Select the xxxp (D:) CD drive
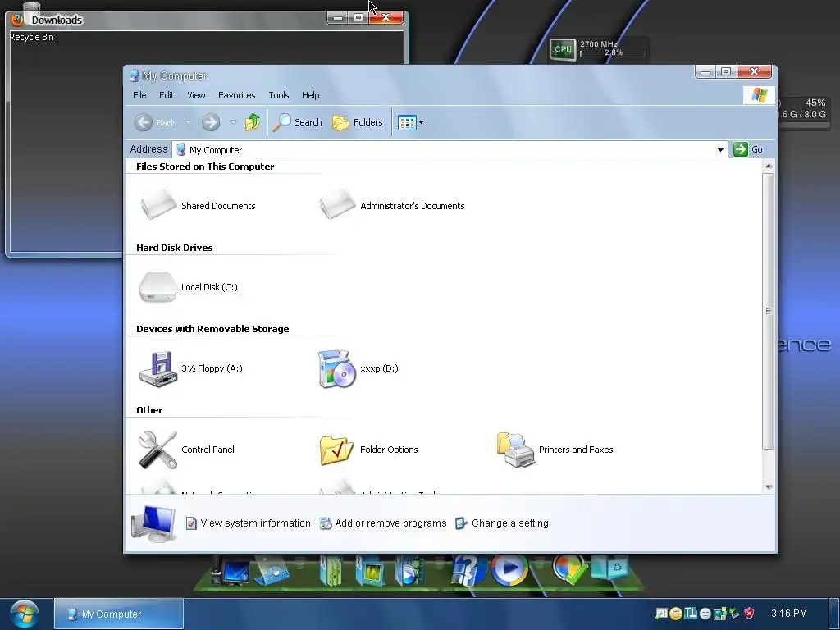Viewport: 840px width, 630px height. point(358,368)
